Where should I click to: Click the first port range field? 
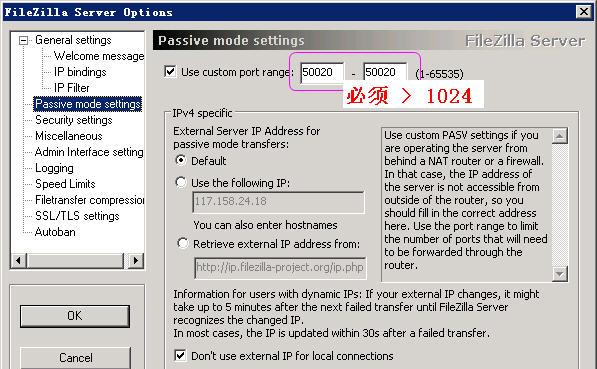point(322,72)
